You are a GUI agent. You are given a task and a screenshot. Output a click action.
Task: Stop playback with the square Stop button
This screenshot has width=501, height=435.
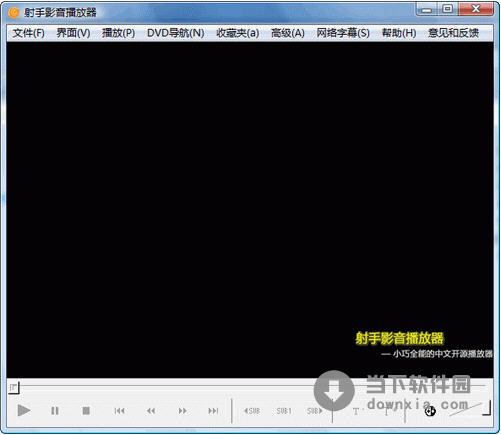tap(86, 411)
